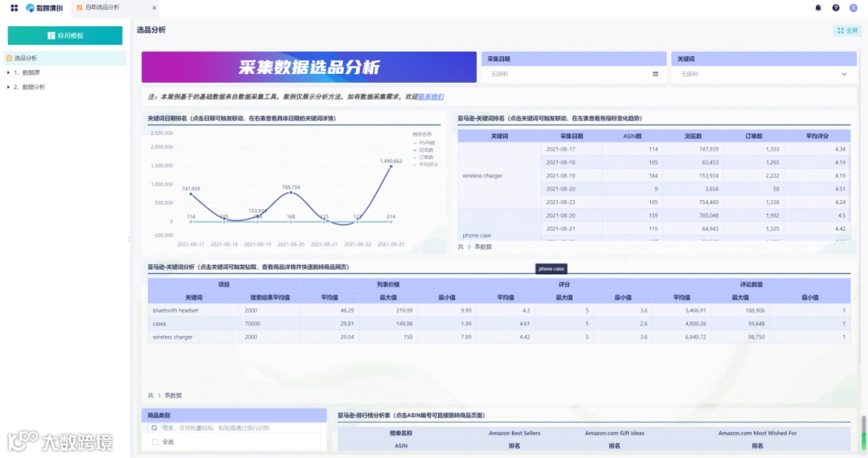This screenshot has width=868, height=458.
Task: Toggle the 浏览数 legend entry
Action: [424, 150]
